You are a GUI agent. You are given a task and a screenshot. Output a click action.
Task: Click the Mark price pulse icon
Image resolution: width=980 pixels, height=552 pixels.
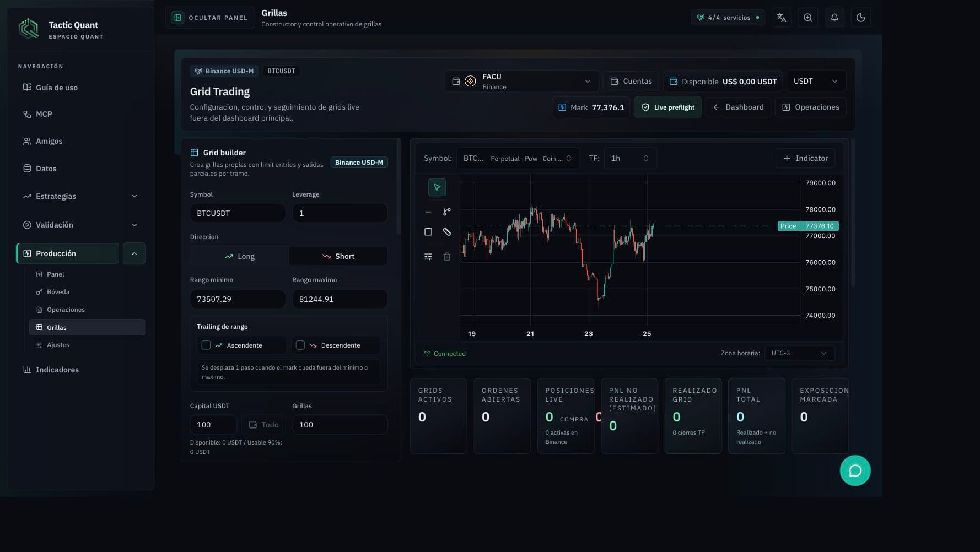[x=562, y=107]
